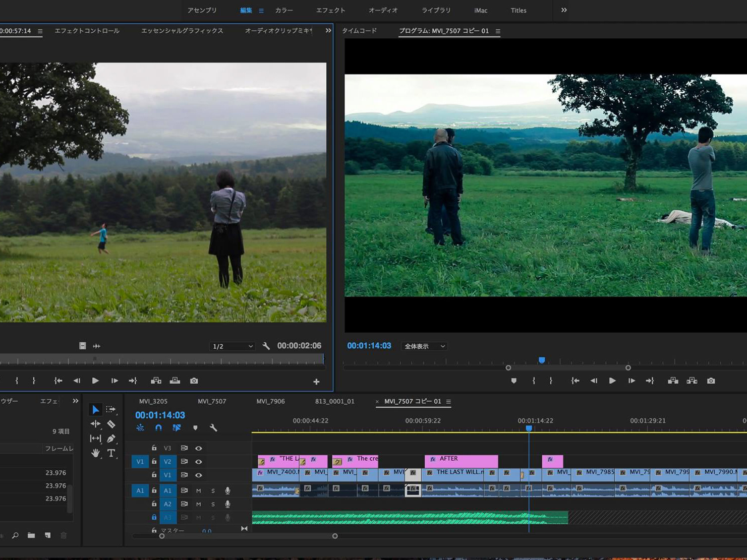Toggle Linked Selection in timeline
The height and width of the screenshot is (560, 747).
[x=177, y=427]
